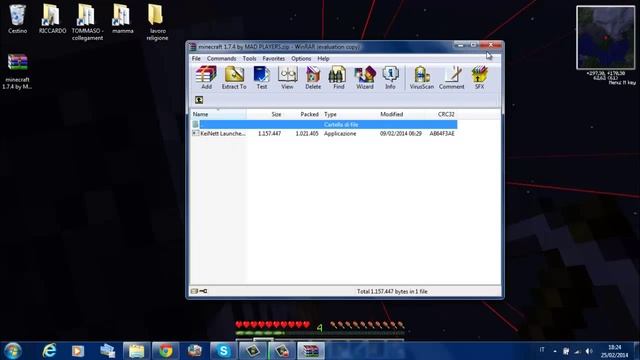
Task: Sort by the Type column header
Action: (349, 114)
